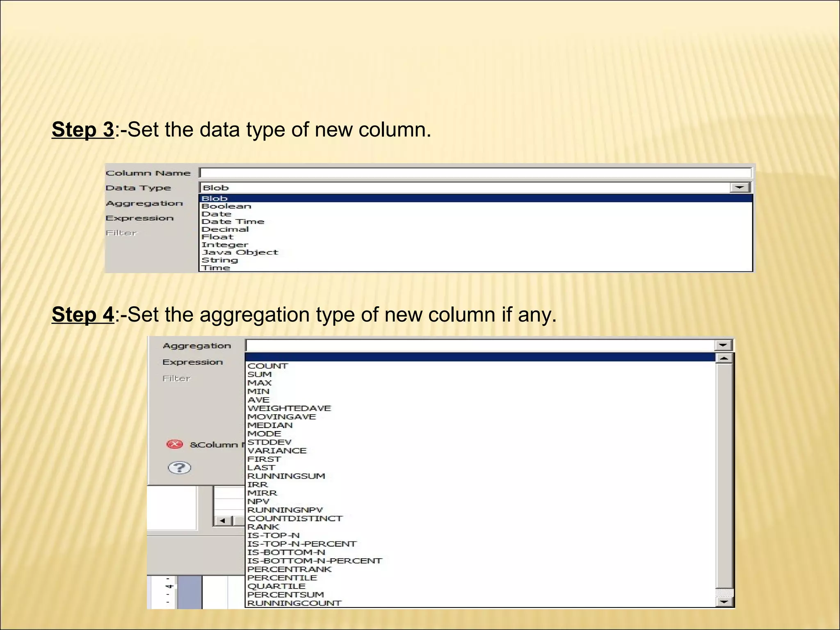Select STDDEV aggregation
Viewport: 840px width, 630px height.
click(480, 442)
